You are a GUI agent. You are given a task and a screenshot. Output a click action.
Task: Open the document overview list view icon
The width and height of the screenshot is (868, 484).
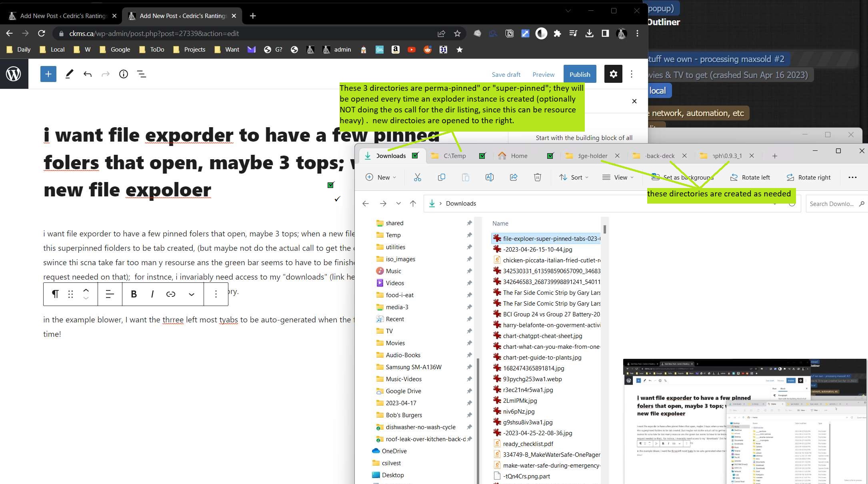pyautogui.click(x=142, y=74)
